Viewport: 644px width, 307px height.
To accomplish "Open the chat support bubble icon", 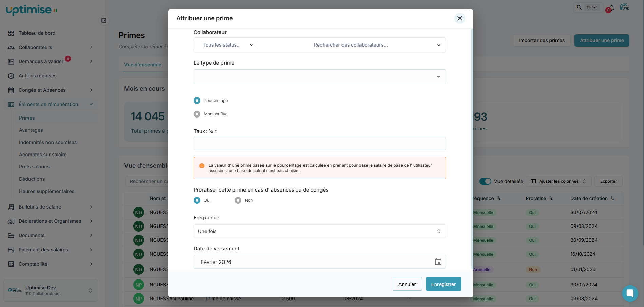I will point(630,293).
